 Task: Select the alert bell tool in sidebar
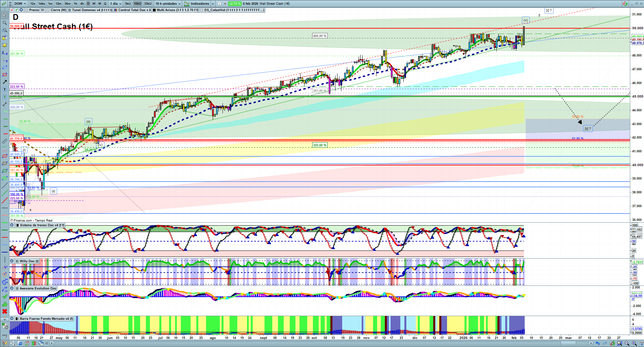[5, 45]
